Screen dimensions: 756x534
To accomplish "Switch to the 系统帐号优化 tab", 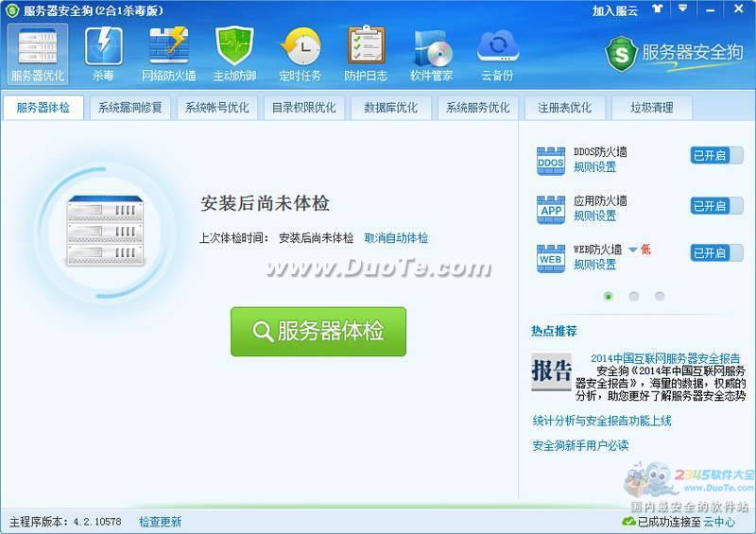I will pos(217,108).
